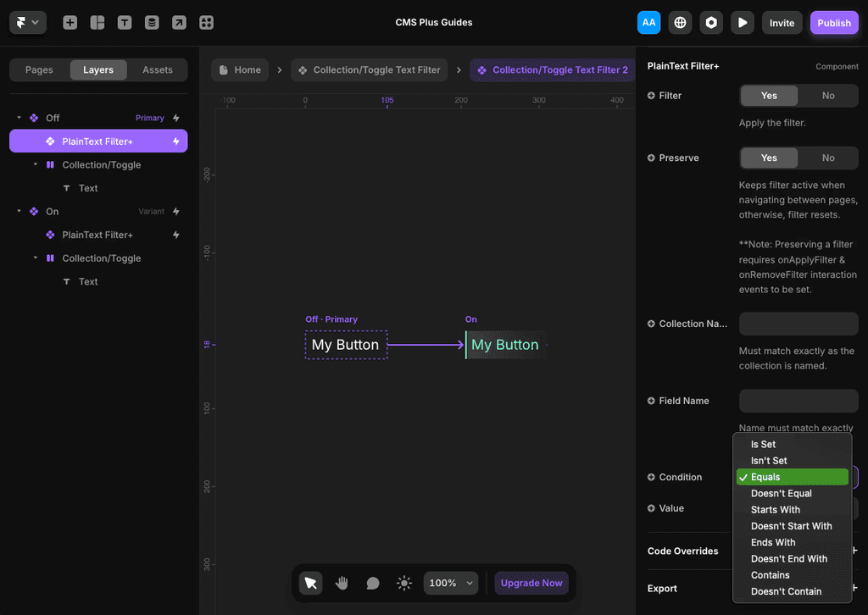Click the Publish button

pyautogui.click(x=834, y=22)
